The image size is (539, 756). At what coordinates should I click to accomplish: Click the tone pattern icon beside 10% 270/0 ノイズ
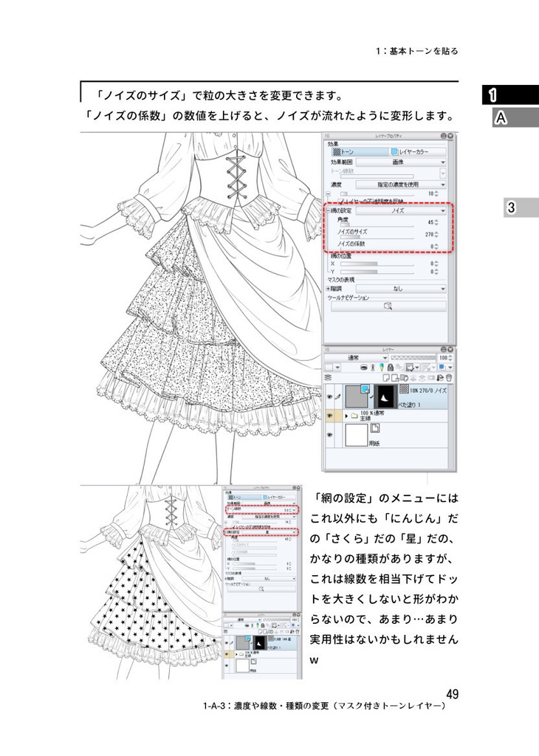[404, 388]
